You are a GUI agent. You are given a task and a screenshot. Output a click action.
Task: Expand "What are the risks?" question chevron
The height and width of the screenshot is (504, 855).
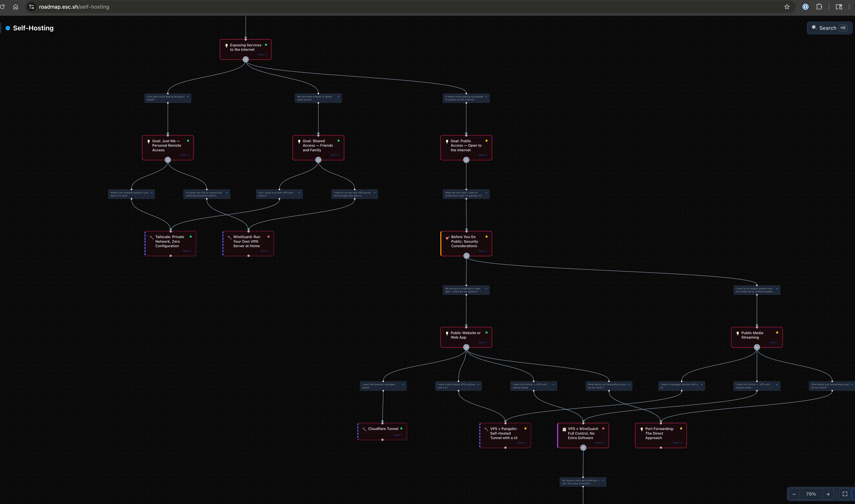486,193
